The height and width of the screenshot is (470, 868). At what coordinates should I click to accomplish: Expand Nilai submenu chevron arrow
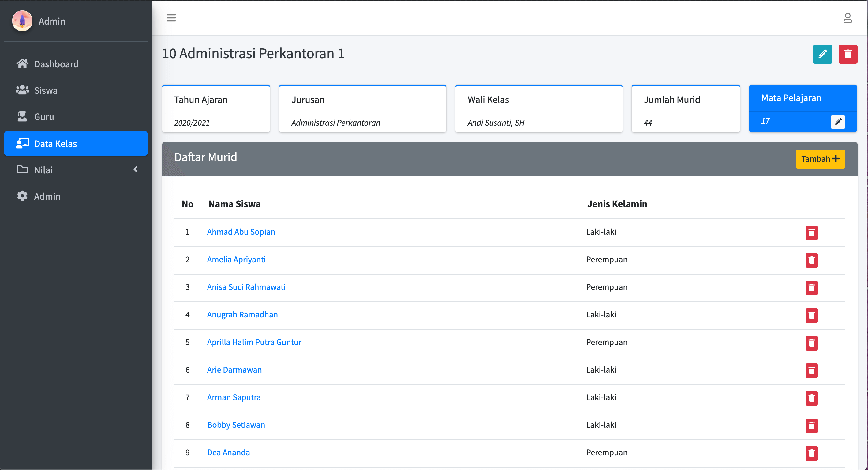click(x=136, y=169)
